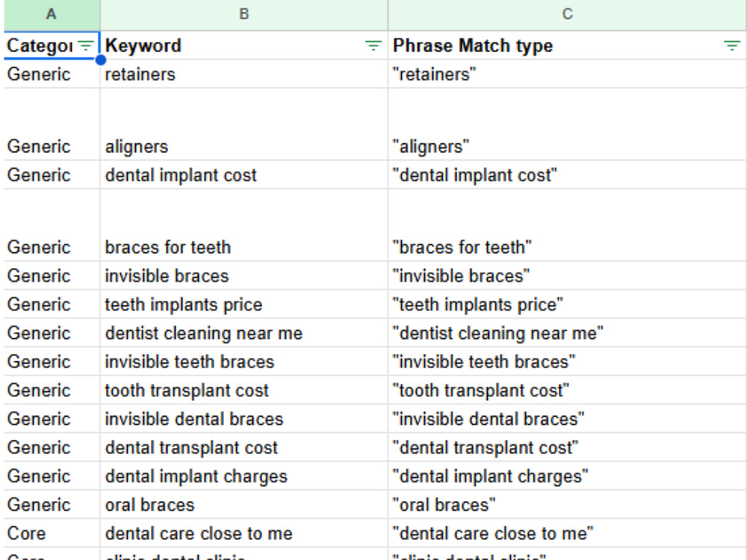Image resolution: width=747 pixels, height=560 pixels.
Task: Select the Core category cell beside dental care
Action: coord(52,533)
